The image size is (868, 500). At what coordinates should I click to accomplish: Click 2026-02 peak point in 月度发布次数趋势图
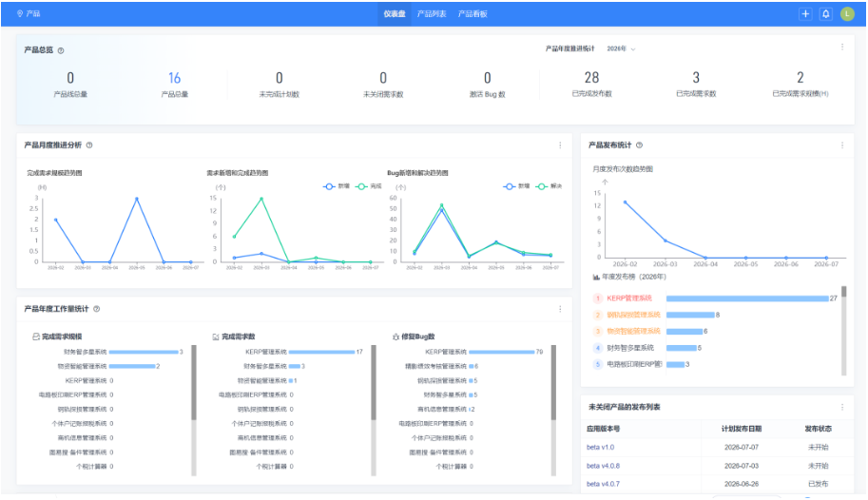tap(625, 202)
